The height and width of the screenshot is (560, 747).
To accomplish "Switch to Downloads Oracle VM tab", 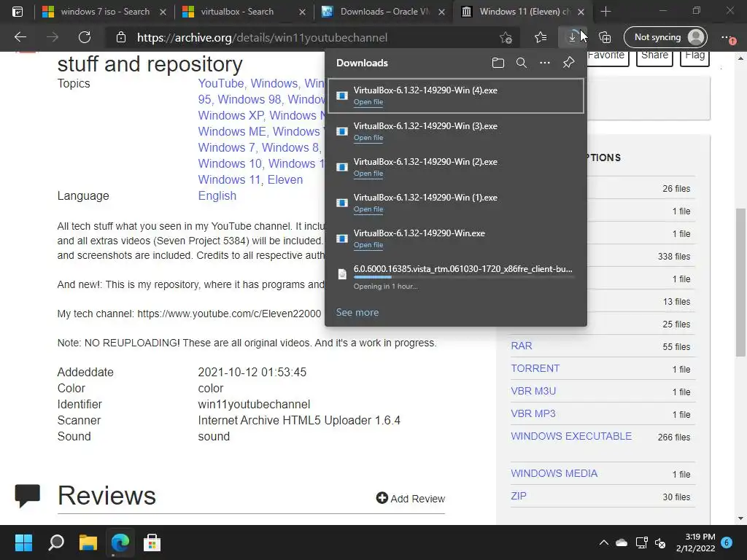I will [383, 12].
